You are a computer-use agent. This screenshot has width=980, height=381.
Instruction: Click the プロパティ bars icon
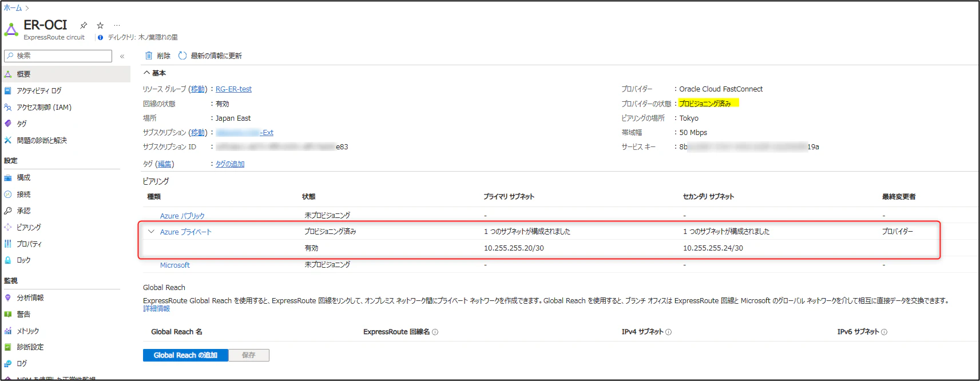8,244
